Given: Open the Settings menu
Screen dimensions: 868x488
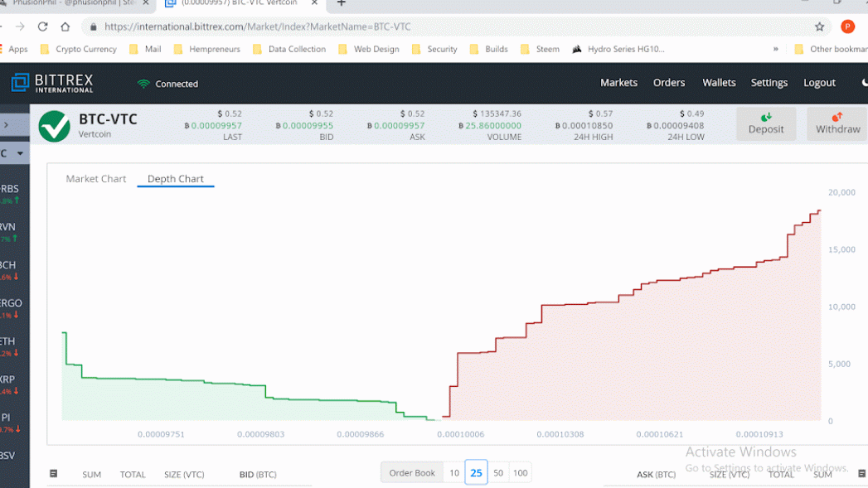Looking at the screenshot, I should click(x=769, y=83).
